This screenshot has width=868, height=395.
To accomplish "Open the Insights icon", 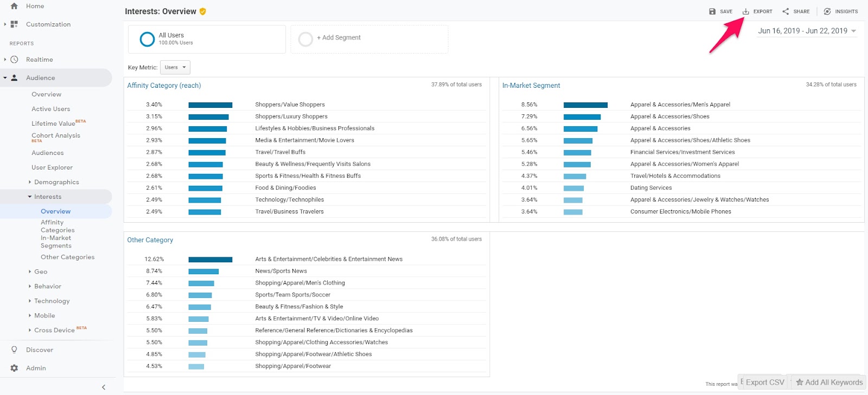I will pyautogui.click(x=827, y=11).
